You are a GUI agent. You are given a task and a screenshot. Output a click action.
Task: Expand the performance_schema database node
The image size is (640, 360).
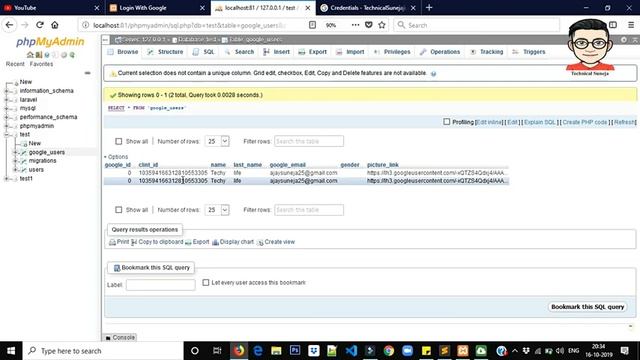6,117
